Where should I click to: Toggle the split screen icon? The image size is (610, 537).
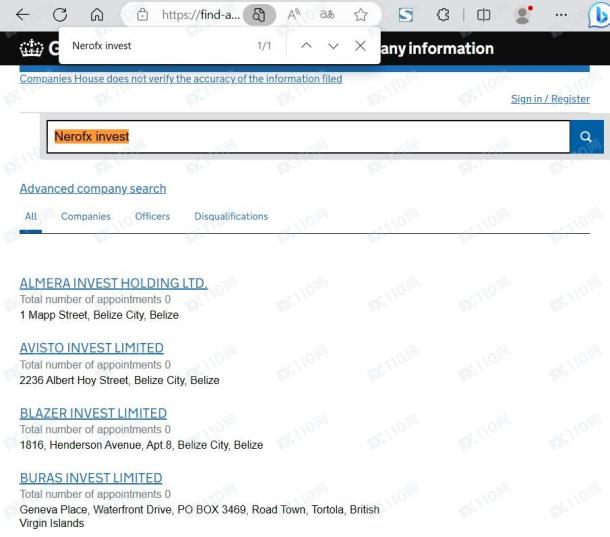click(484, 15)
